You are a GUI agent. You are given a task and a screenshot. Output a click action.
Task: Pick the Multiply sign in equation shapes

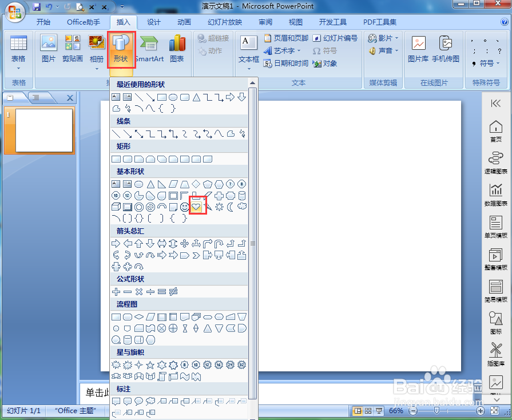(139, 292)
